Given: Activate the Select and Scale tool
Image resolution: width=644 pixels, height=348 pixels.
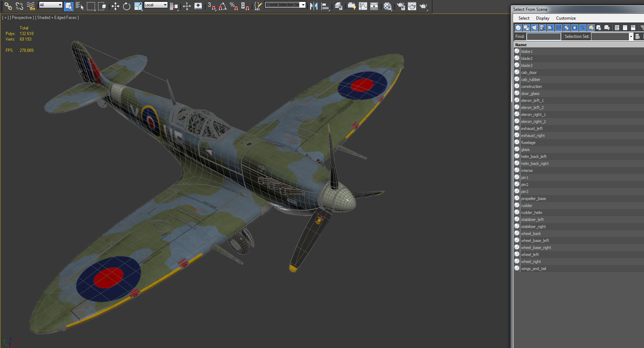Looking at the screenshot, I should 138,6.
